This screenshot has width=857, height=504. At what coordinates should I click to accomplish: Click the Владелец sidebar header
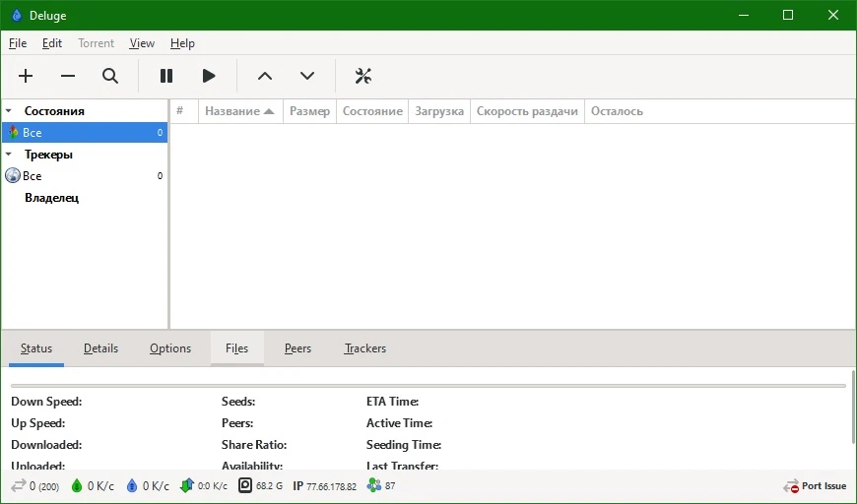coord(51,198)
